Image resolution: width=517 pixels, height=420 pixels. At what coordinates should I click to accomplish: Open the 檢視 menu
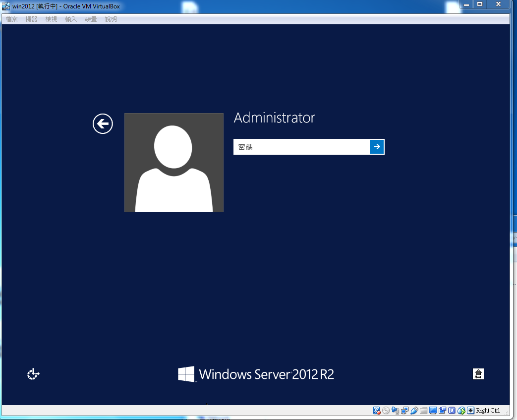pos(51,19)
